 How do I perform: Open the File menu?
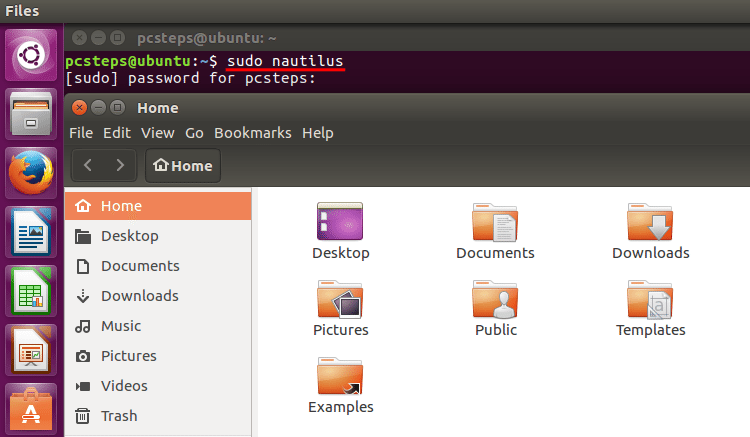tap(81, 133)
